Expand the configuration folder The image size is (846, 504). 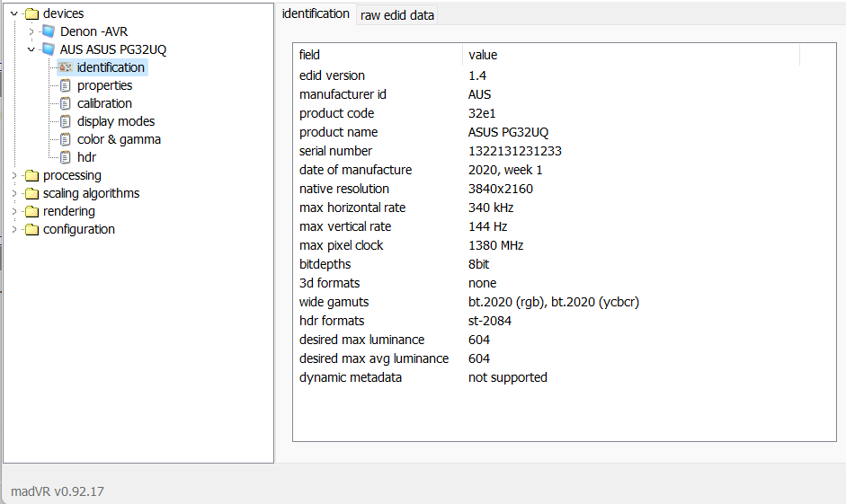[14, 229]
